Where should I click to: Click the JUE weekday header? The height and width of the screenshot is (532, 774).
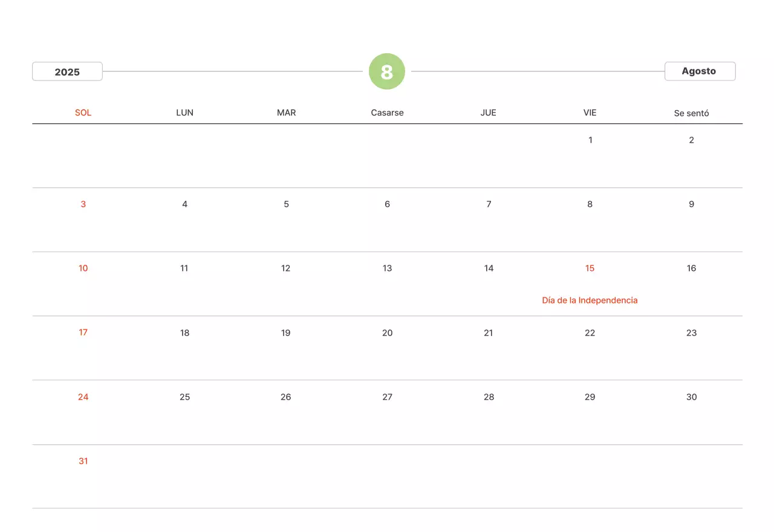click(489, 112)
